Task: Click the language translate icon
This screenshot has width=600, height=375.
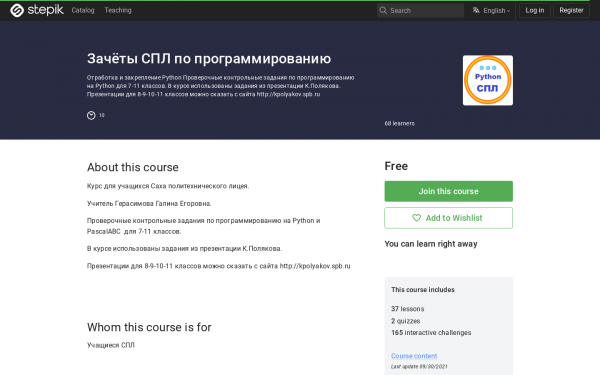Action: point(476,10)
